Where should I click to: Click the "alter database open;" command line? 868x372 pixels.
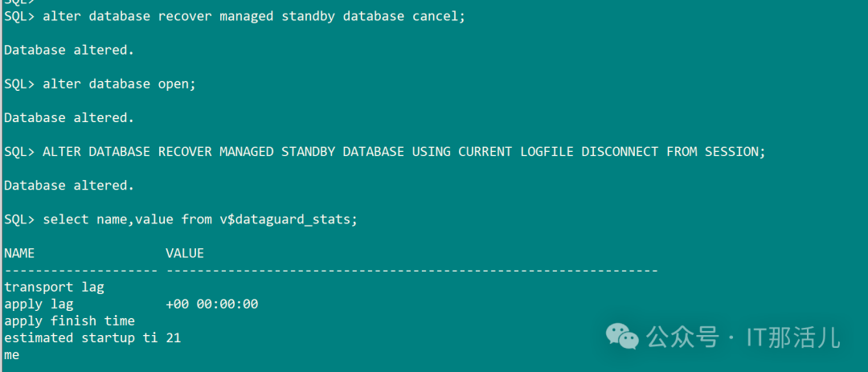119,84
